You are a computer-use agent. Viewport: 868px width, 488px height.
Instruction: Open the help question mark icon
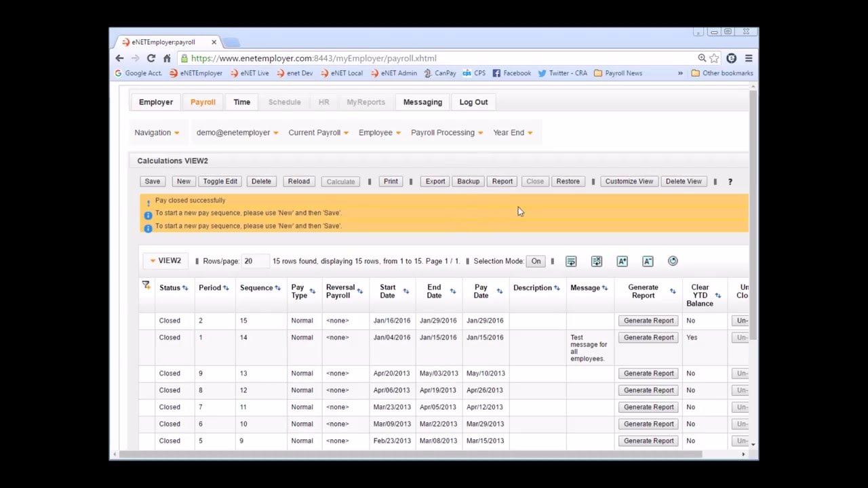coord(730,182)
